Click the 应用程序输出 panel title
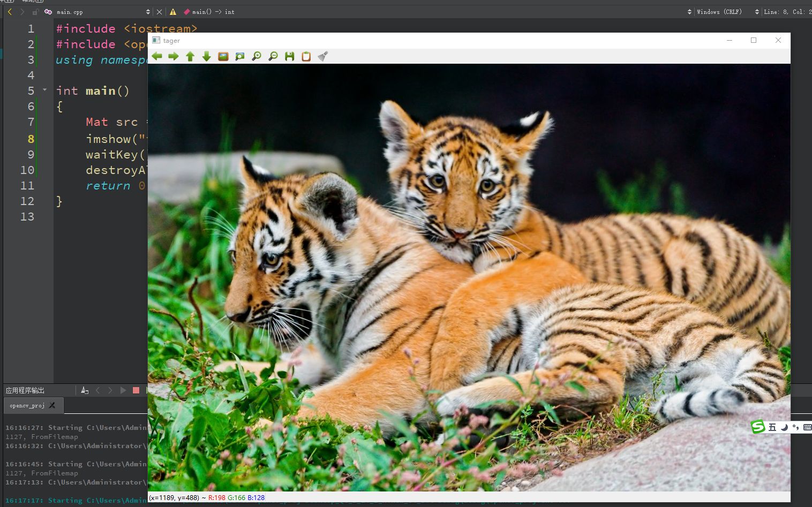 pyautogui.click(x=25, y=390)
